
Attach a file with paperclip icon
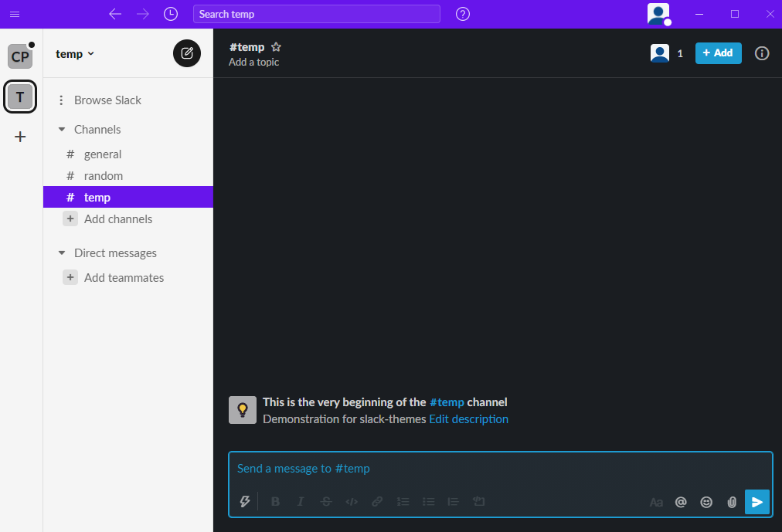(732, 502)
